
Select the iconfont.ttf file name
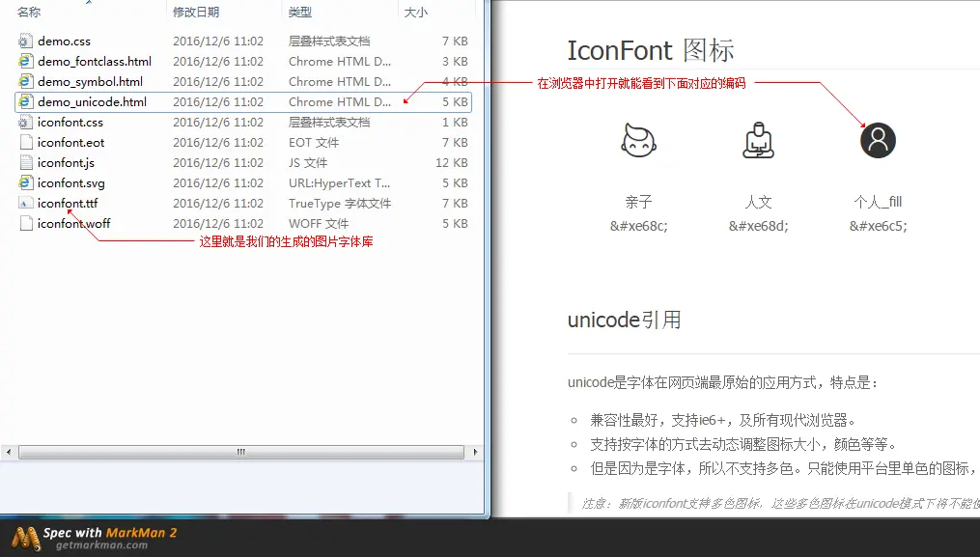click(68, 203)
